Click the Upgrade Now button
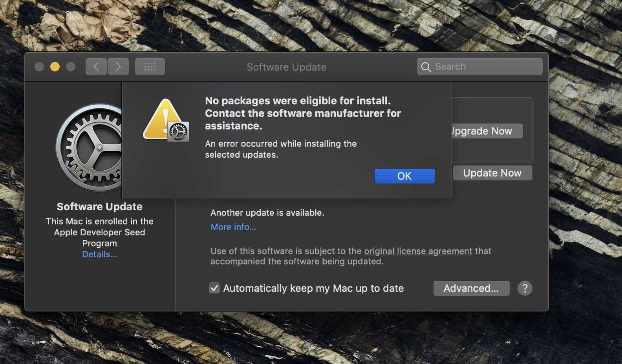This screenshot has width=622, height=364. click(487, 131)
